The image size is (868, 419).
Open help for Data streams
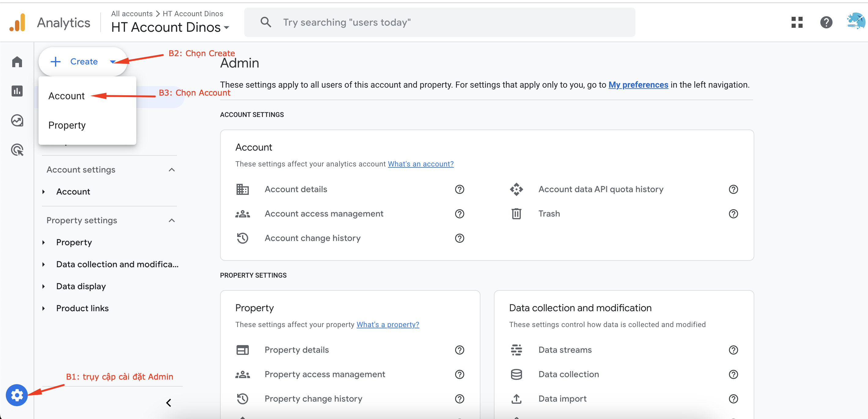[x=733, y=350]
